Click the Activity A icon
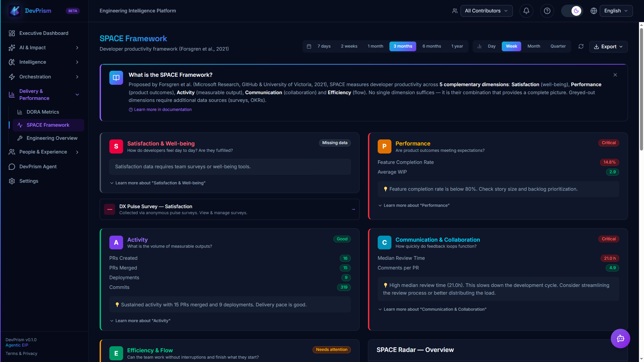Viewport: 644px width, 362px height. 116,243
